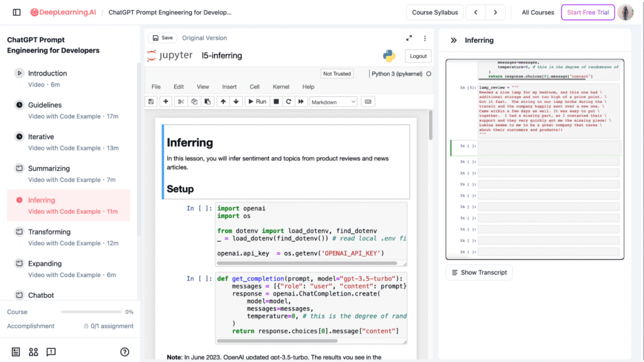This screenshot has height=362, width=644.
Task: Select the Inferring lesson
Action: (x=69, y=206)
